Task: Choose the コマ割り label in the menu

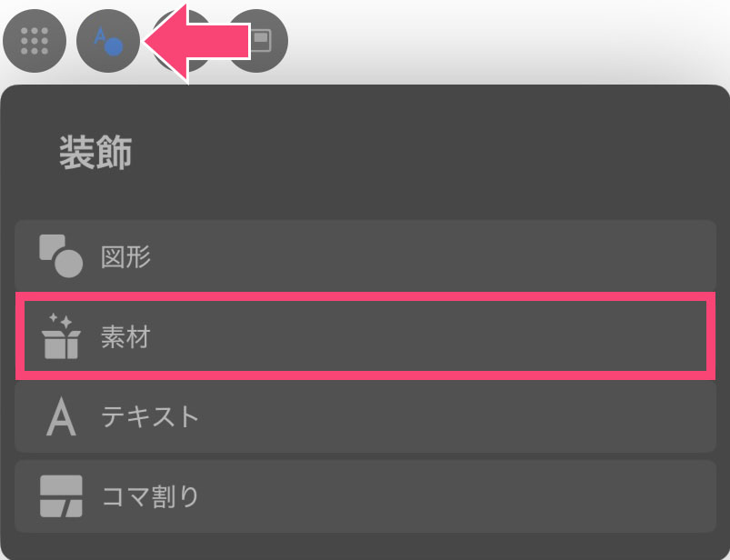Action: coord(150,497)
